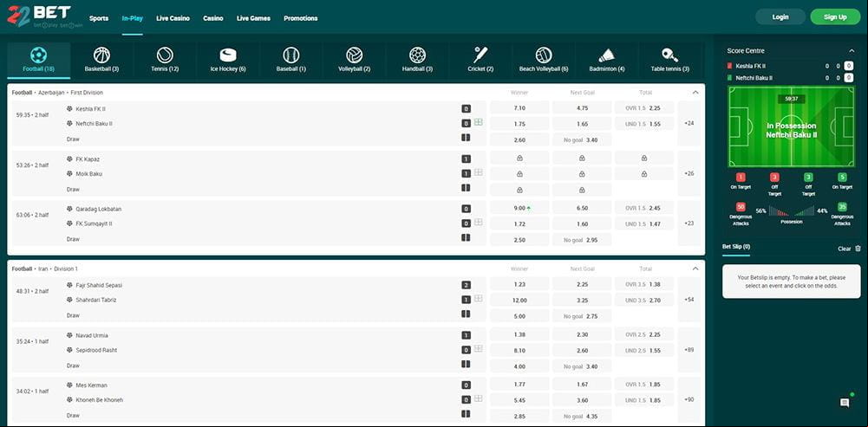Go to Live Casino
The height and width of the screenshot is (427, 868).
tap(173, 18)
